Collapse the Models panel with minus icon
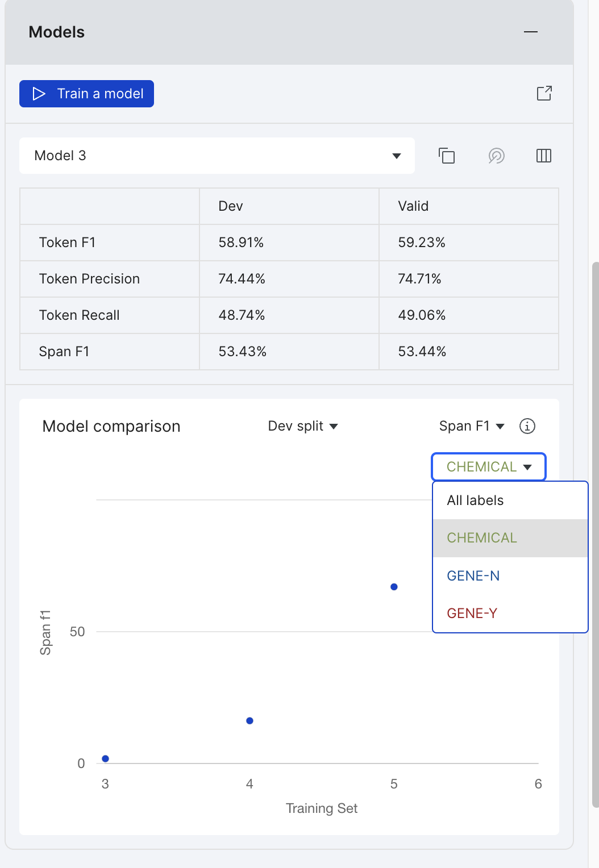This screenshot has height=868, width=599. 531,32
